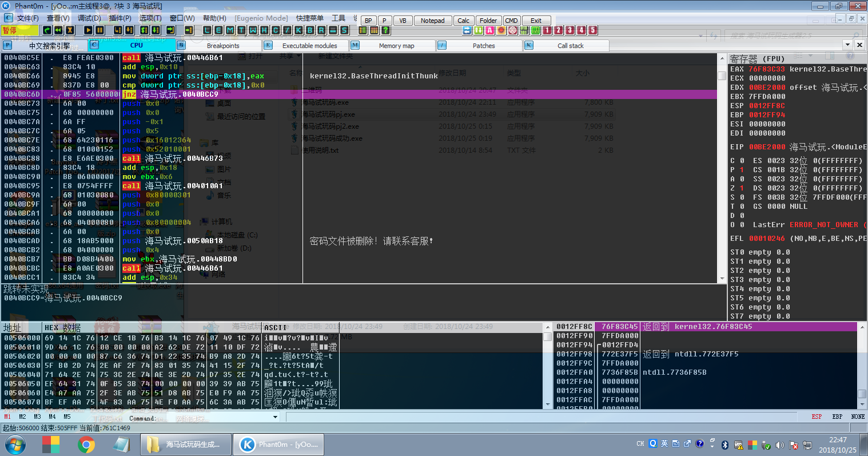Click the Close program X icon
This screenshot has width=868, height=456.
click(70, 30)
